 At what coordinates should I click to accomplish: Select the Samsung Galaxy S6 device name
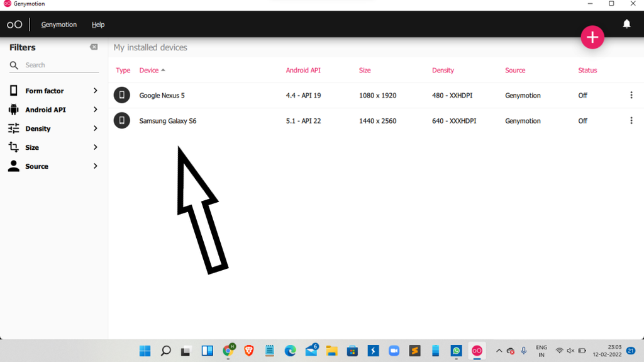pyautogui.click(x=167, y=121)
